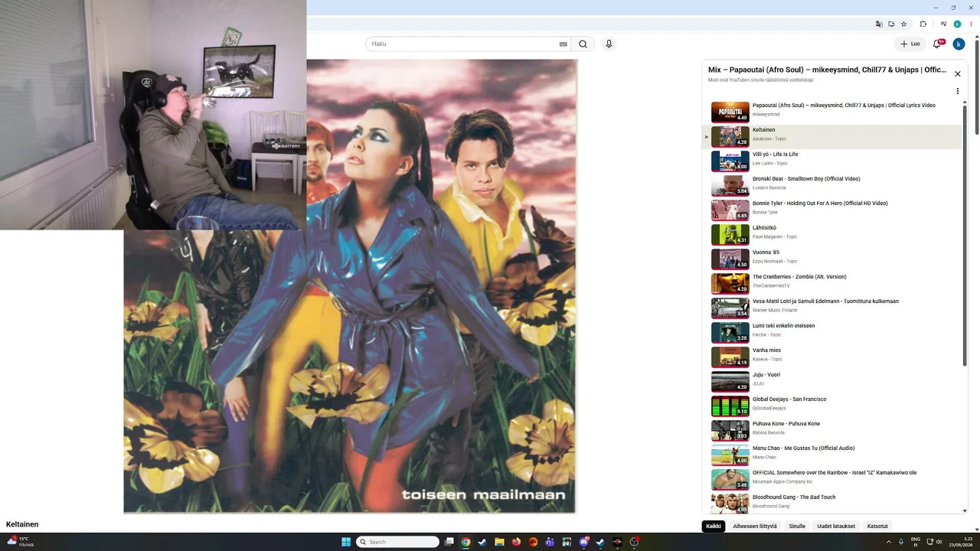This screenshot has width=980, height=551.
Task: Play Bonnie Tyler - Holding Out For A Hero
Action: click(832, 210)
